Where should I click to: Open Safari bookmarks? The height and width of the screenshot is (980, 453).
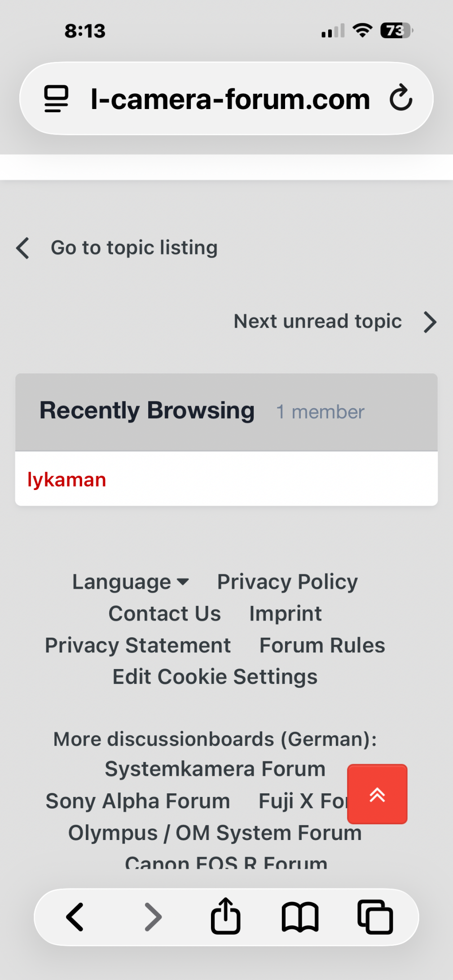[x=300, y=917]
